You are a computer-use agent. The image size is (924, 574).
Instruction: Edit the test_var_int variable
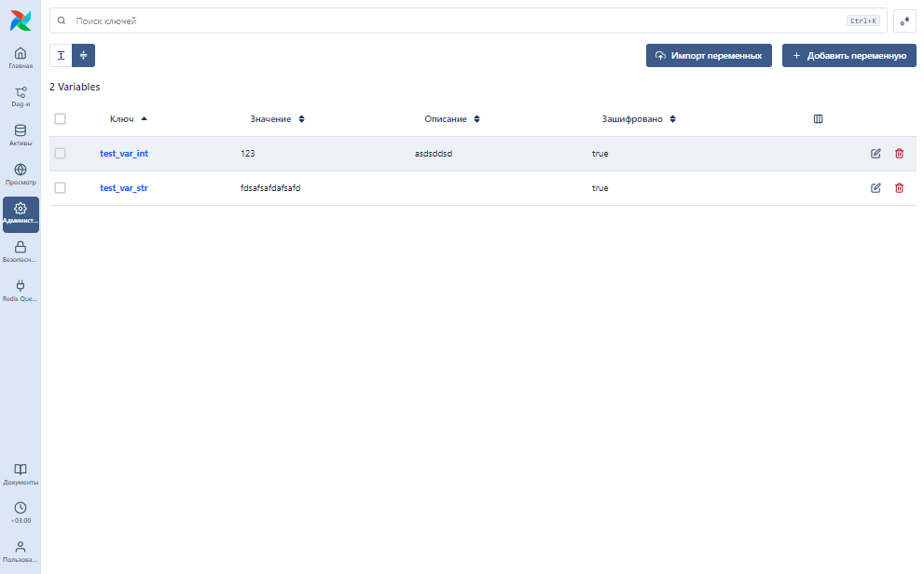(876, 154)
